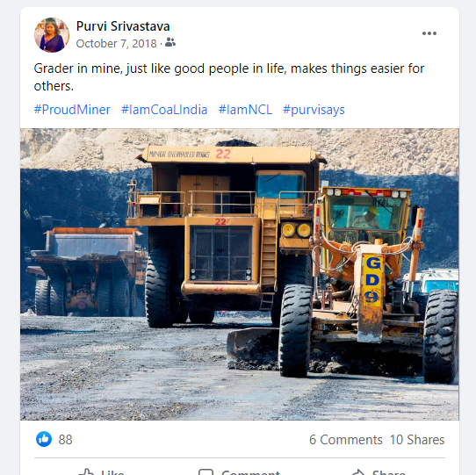476x475 pixels.
Task: Open the October 7, 2018 timestamp link
Action: 116,43
